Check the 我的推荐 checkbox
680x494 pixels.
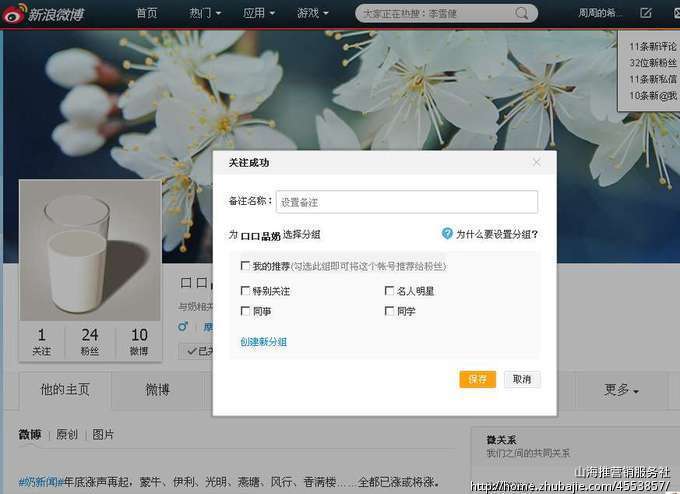[x=245, y=265]
